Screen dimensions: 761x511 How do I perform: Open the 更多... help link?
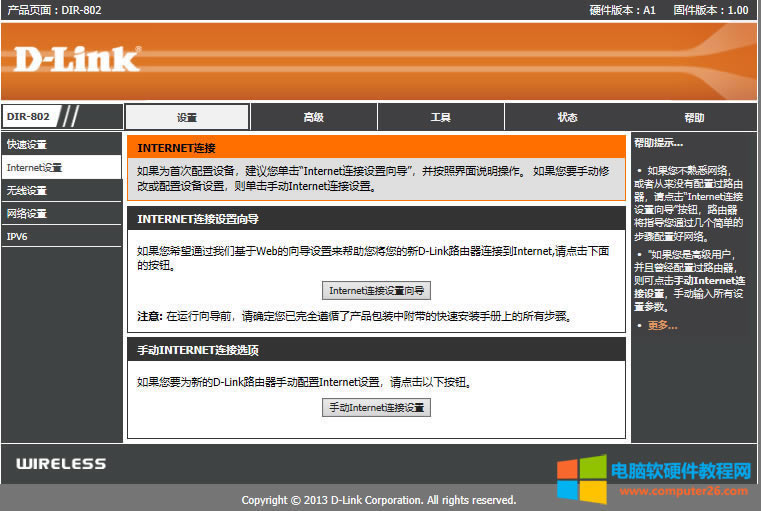point(662,325)
